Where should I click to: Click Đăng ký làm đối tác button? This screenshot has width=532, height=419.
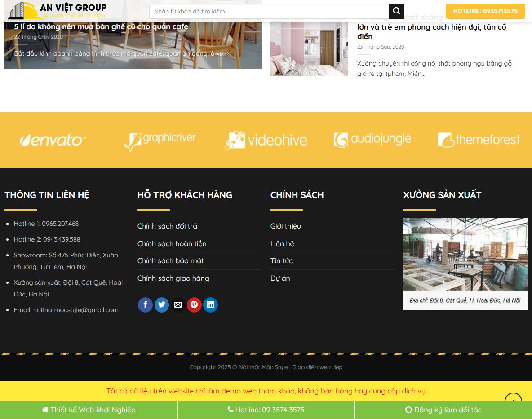tap(443, 410)
